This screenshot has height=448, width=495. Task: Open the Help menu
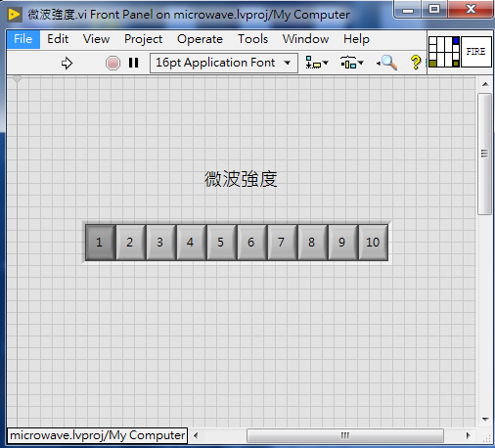356,39
